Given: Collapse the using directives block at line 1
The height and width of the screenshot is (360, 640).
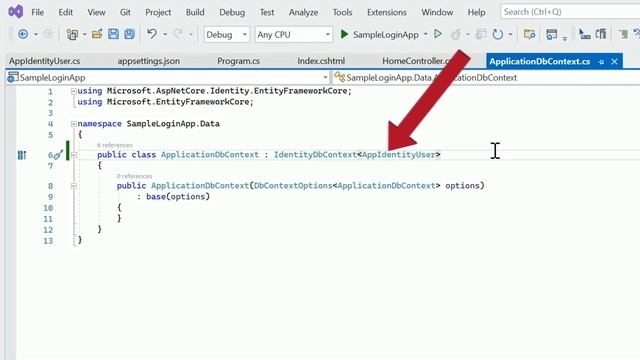Looking at the screenshot, I should [73, 91].
